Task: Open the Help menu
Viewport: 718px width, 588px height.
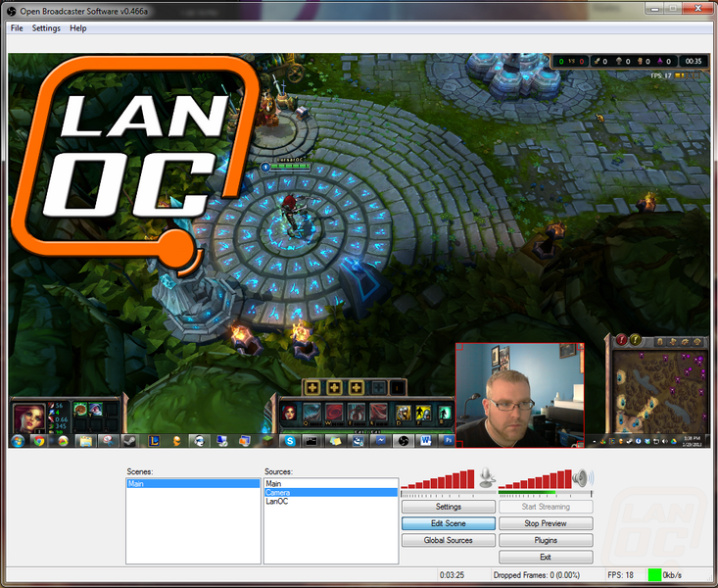Action: (78, 28)
